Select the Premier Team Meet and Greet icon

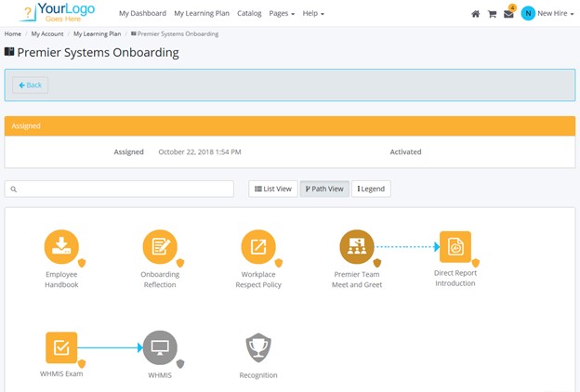click(x=357, y=246)
